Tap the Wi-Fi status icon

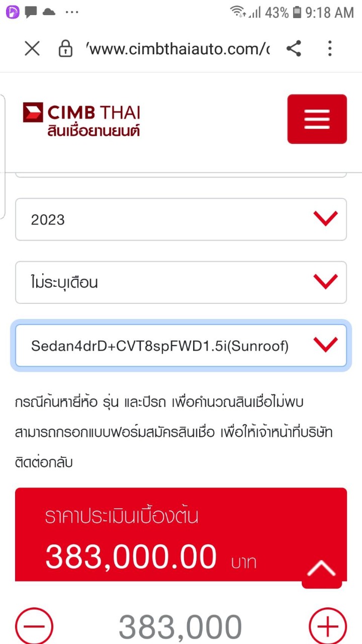(237, 12)
